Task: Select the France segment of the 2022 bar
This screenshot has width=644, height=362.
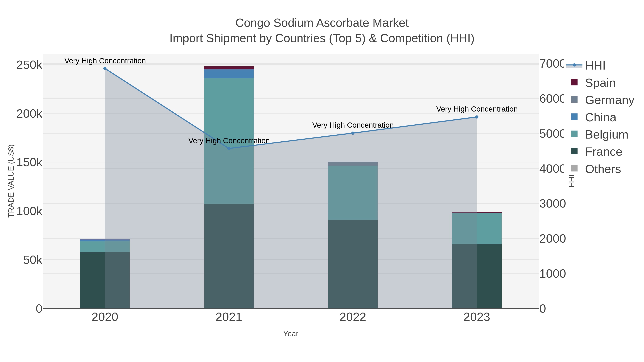Action: tap(353, 264)
